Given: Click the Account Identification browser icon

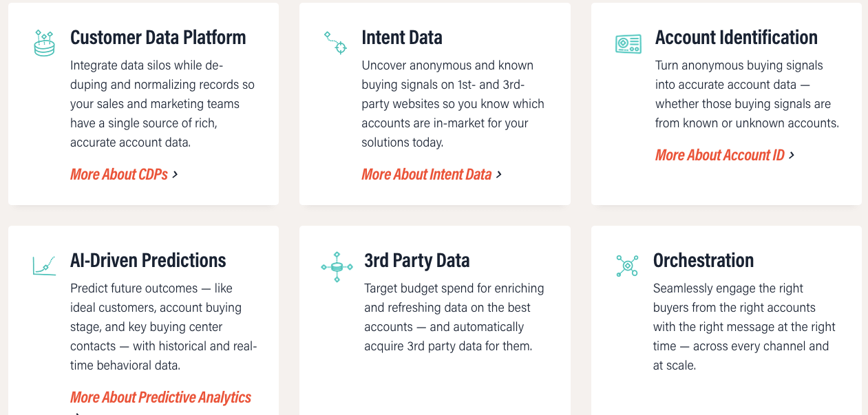Looking at the screenshot, I should (628, 43).
